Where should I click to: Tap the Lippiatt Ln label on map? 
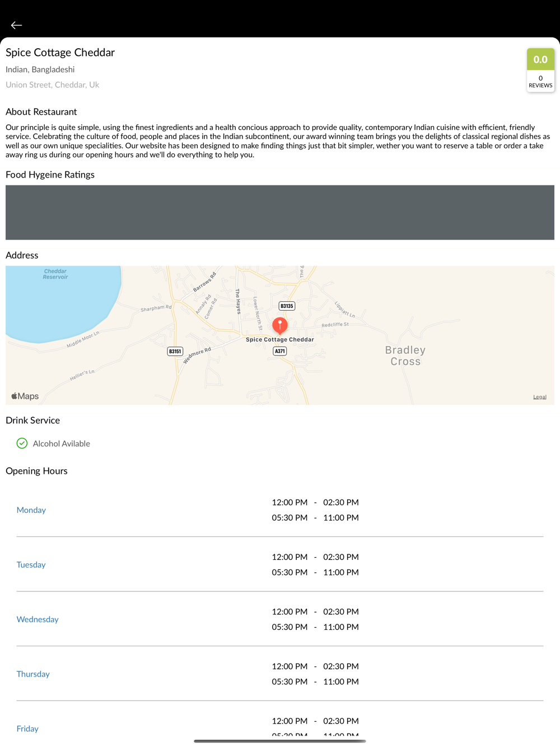pos(344,309)
